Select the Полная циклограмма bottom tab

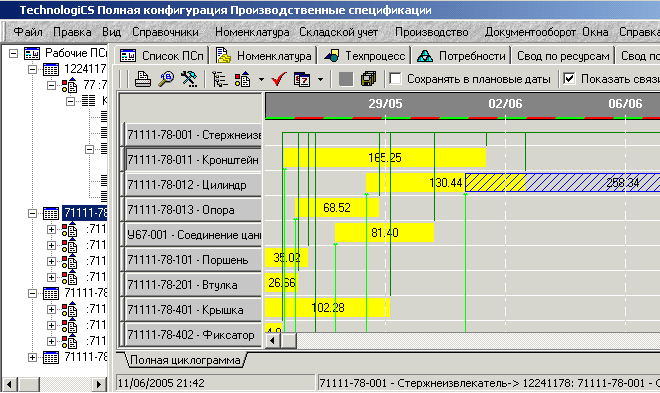pos(185,360)
